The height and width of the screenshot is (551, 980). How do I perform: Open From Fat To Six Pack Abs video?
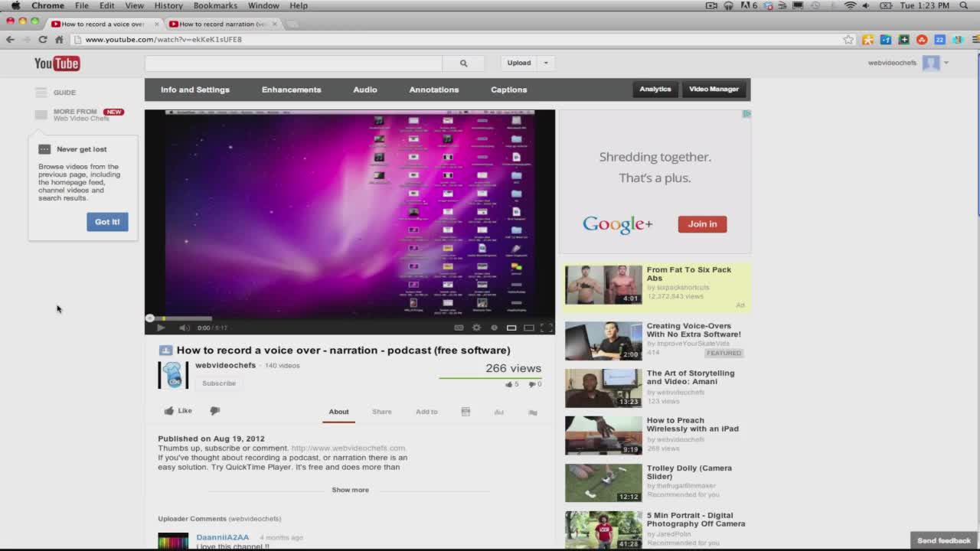(x=689, y=274)
